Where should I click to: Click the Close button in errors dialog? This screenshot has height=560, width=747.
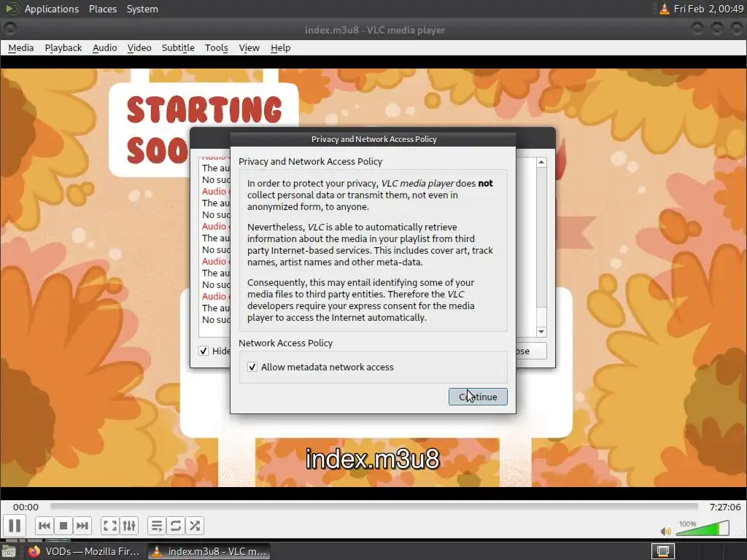click(531, 351)
